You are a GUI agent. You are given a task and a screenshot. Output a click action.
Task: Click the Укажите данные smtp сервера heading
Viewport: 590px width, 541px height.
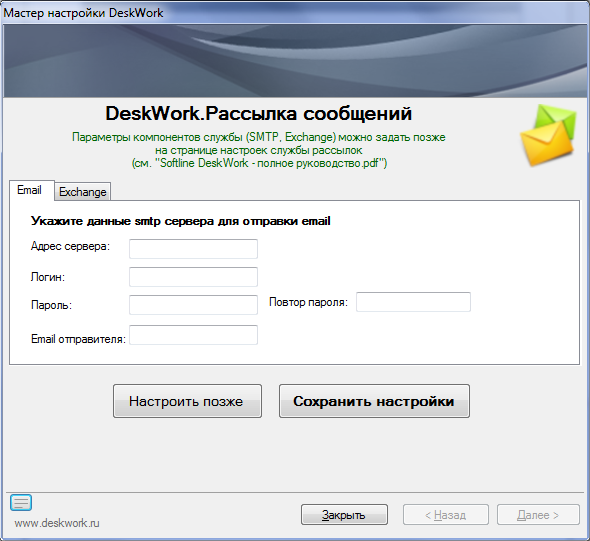[180, 221]
